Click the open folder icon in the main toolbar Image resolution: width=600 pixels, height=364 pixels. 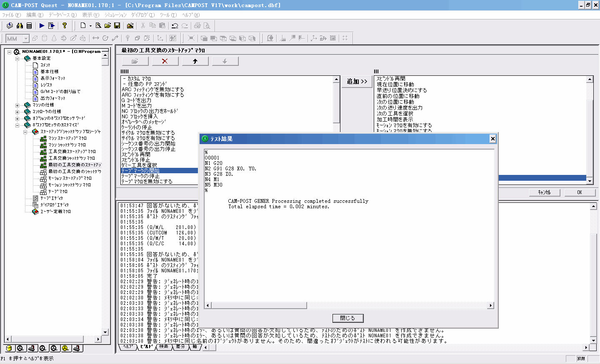107,26
